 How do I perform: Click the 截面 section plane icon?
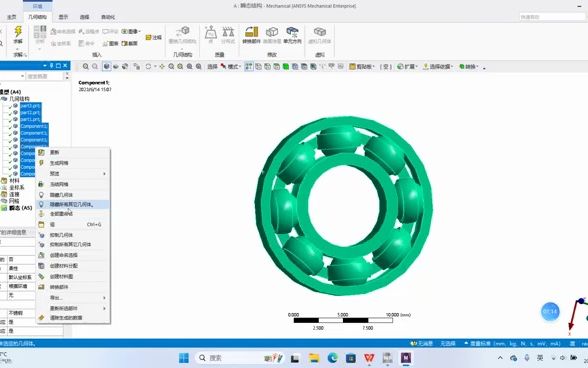click(x=130, y=44)
